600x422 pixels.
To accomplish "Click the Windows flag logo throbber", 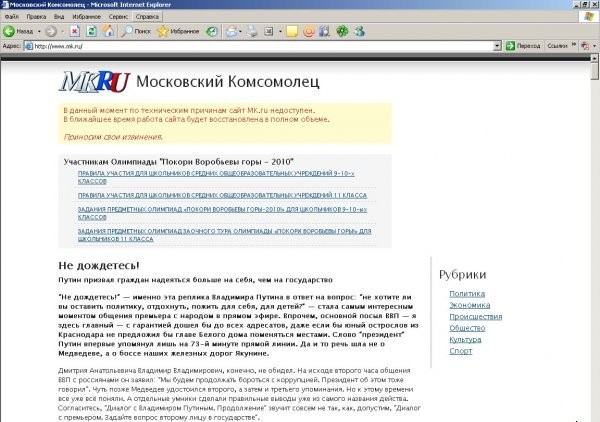I will point(589,17).
